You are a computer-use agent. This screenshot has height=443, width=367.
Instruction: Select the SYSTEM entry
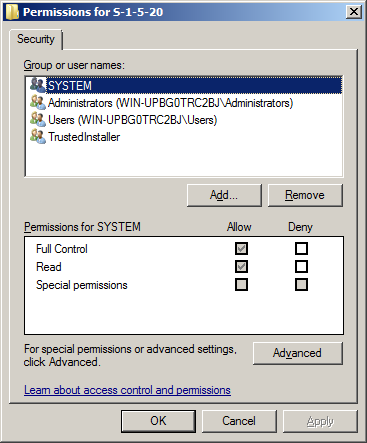tap(184, 85)
